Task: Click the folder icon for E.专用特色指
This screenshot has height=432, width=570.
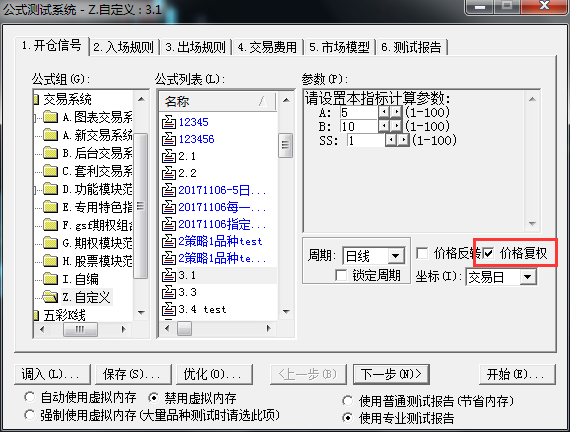Action: (x=51, y=207)
